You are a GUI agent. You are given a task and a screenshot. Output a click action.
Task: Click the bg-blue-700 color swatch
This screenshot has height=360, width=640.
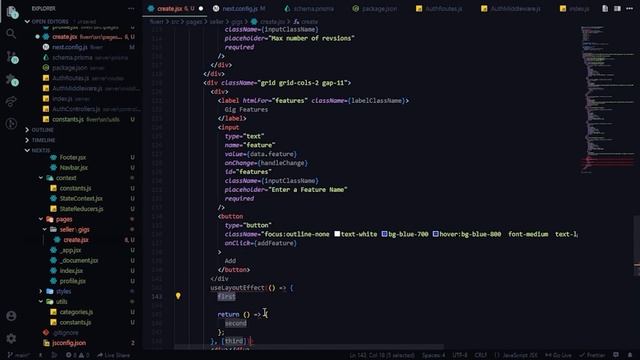coord(384,234)
